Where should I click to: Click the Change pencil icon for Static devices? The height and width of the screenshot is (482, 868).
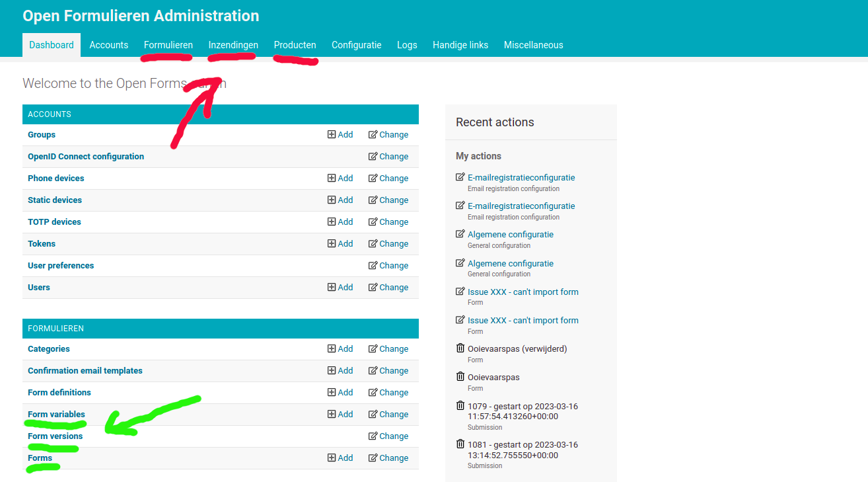point(374,200)
